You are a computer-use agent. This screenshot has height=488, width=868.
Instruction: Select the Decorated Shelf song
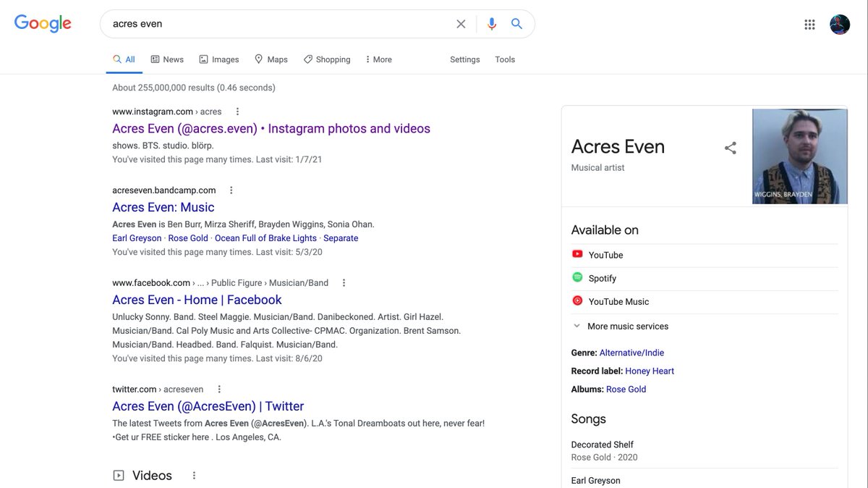[603, 445]
